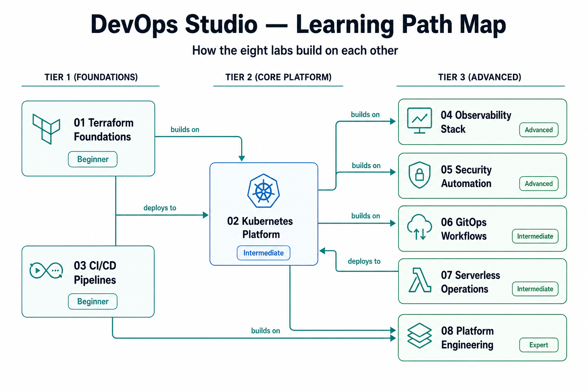Click the CI/CD infinity loop icon
Screen dimensions: 588x392
point(46,271)
